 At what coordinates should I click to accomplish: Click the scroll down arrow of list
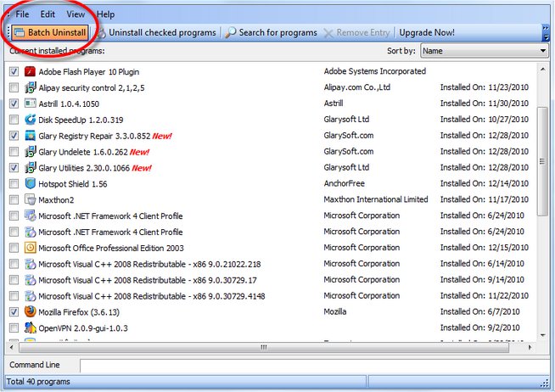[542, 335]
